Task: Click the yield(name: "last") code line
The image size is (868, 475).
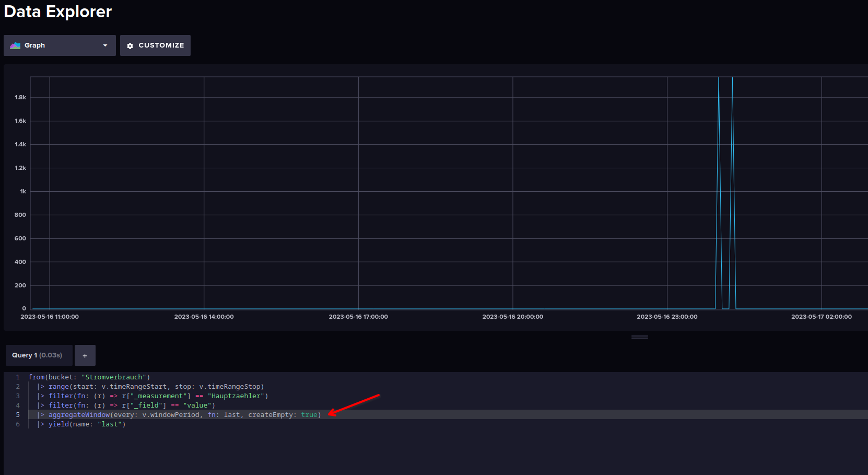Action: [81, 424]
